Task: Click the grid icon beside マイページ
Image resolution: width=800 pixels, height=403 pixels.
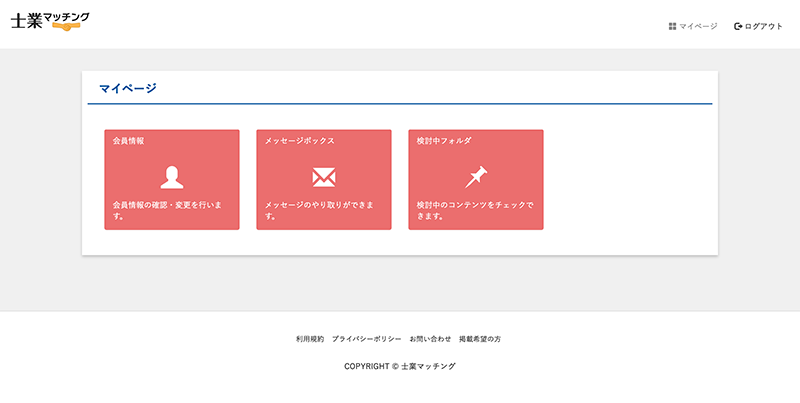Action: (x=672, y=26)
